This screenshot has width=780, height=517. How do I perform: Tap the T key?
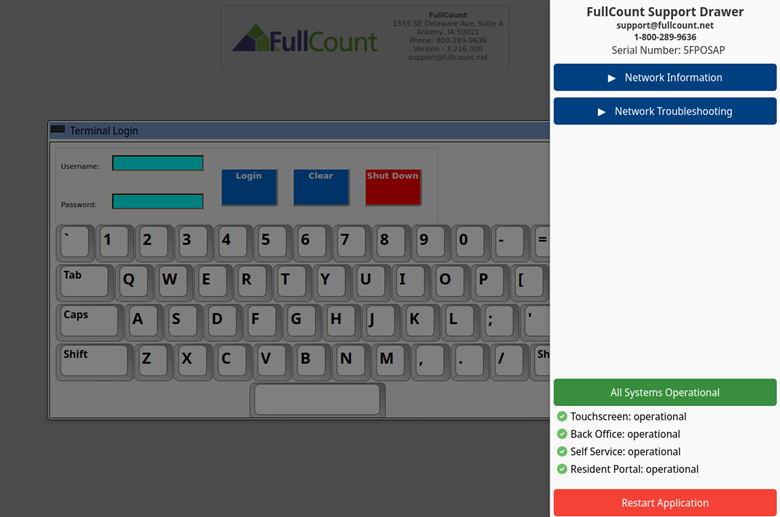click(x=292, y=282)
